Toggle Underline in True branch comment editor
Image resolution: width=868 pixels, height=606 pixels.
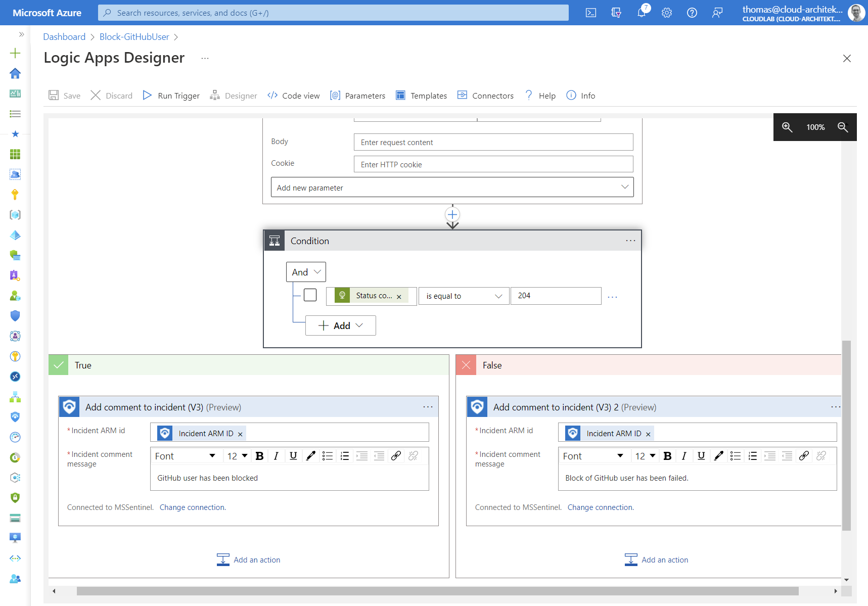pyautogui.click(x=293, y=456)
